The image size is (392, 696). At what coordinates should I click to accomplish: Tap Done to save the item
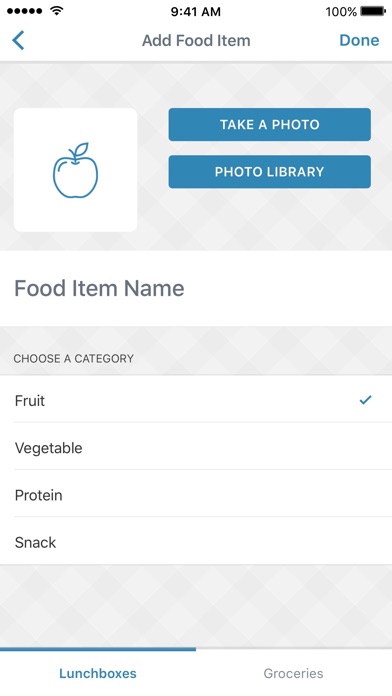point(359,40)
